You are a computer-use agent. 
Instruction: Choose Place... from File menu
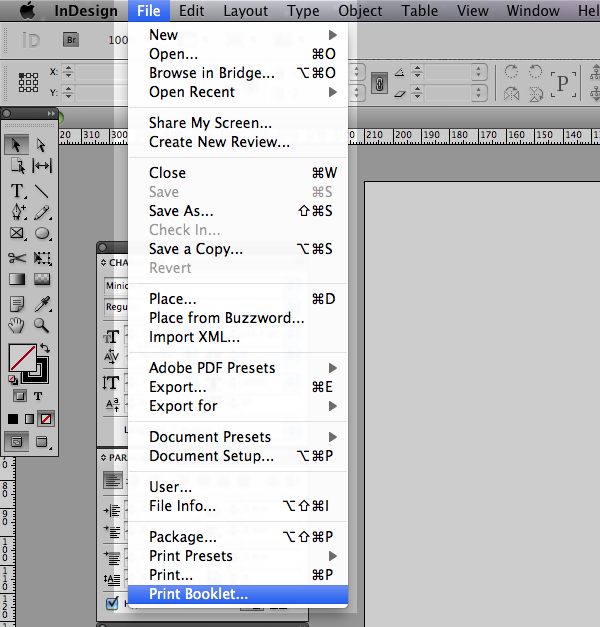238,299
